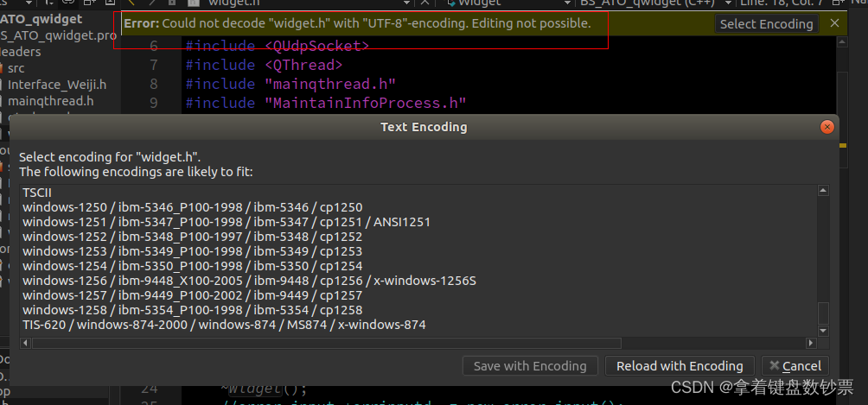This screenshot has width=868, height=405.
Task: Open Interface_Weiji.h from the project tree
Action: 56,85
